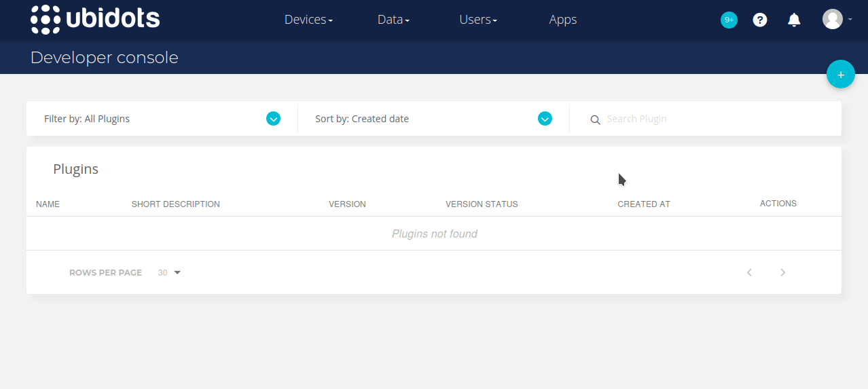The height and width of the screenshot is (389, 868).
Task: Open the user avatar profile menu
Action: click(x=833, y=20)
